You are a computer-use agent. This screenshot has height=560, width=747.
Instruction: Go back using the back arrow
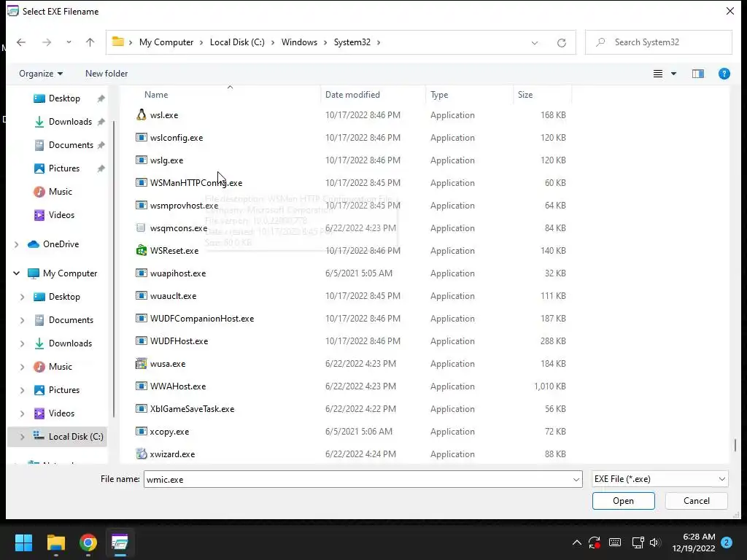pyautogui.click(x=21, y=42)
